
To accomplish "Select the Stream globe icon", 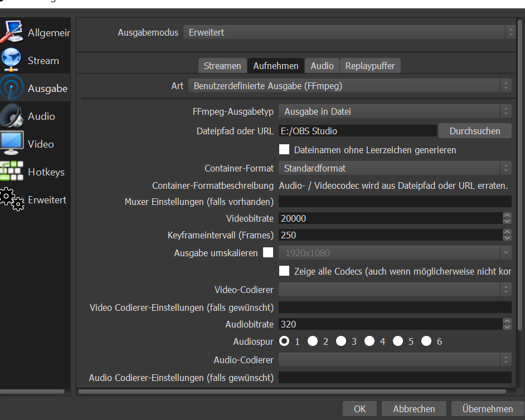I will click(12, 60).
